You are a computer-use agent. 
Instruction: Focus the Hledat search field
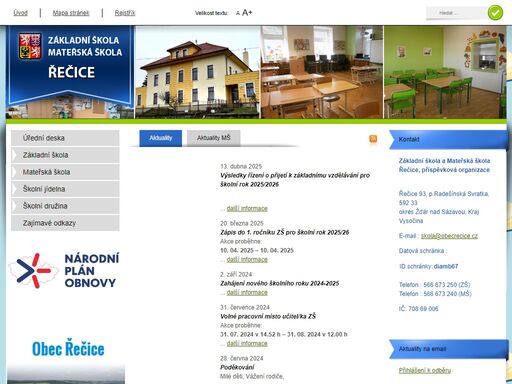[x=456, y=13]
